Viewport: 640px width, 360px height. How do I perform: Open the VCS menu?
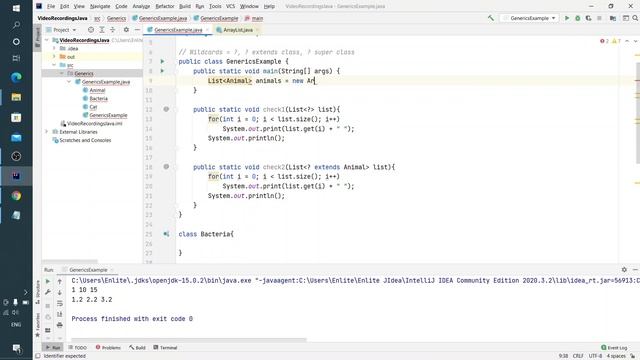pyautogui.click(x=231, y=6)
